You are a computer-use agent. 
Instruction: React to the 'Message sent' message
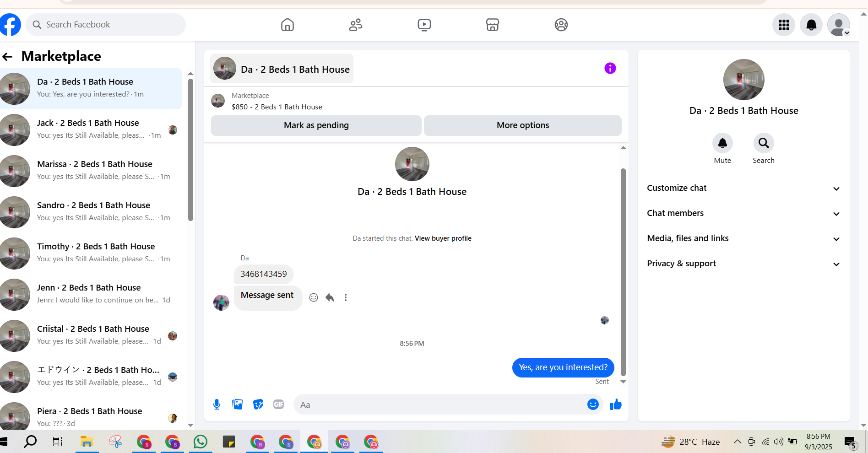coord(314,297)
